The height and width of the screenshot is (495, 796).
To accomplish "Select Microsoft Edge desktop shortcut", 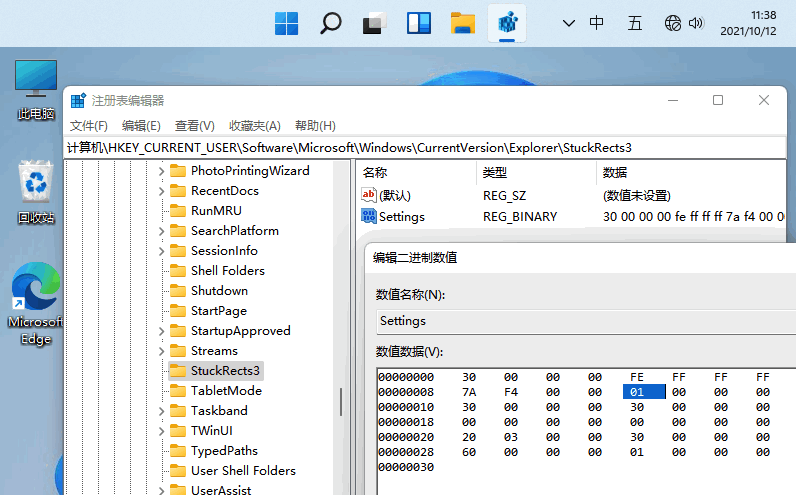I will click(36, 303).
